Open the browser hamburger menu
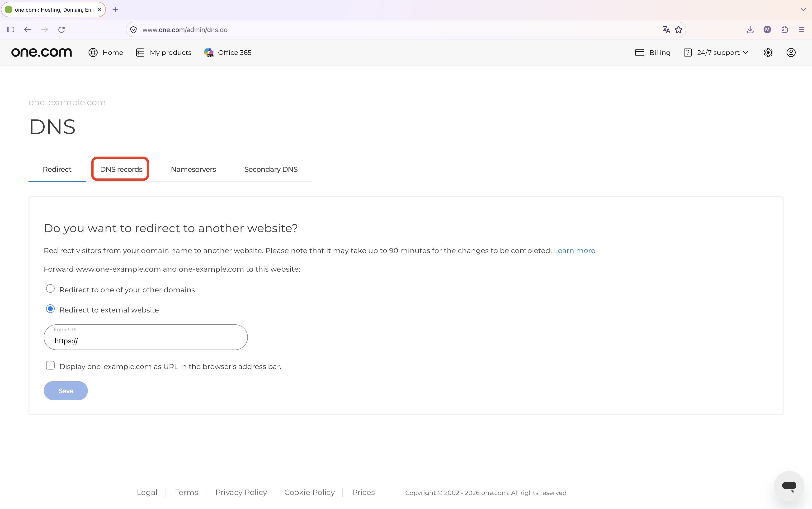 [802, 30]
